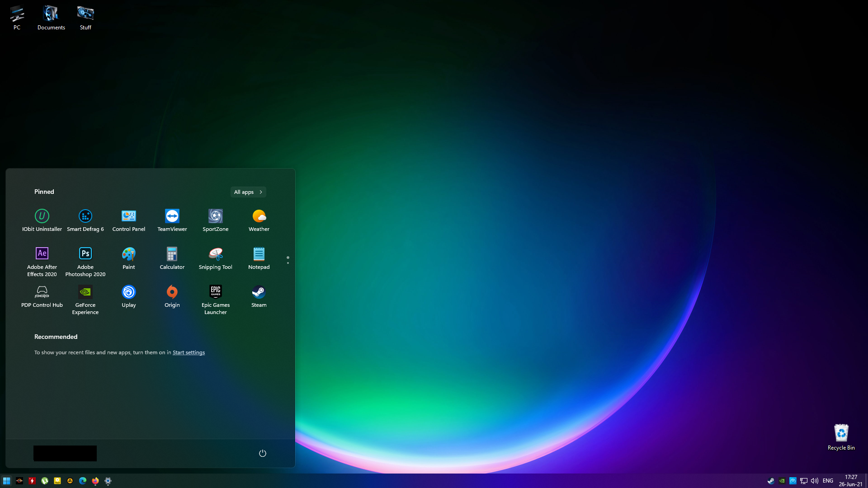This screenshot has height=488, width=868.
Task: Open the blue gauge tray icon
Action: [793, 481]
